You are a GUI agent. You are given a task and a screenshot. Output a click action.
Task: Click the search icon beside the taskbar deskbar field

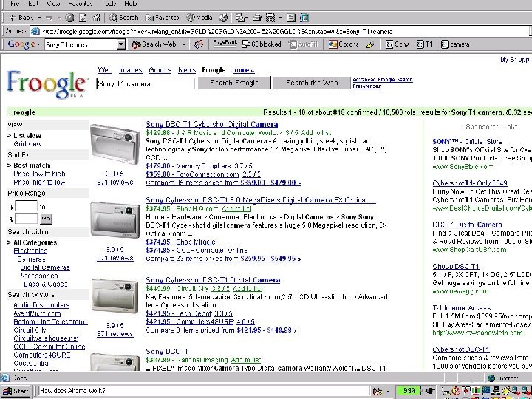(378, 391)
